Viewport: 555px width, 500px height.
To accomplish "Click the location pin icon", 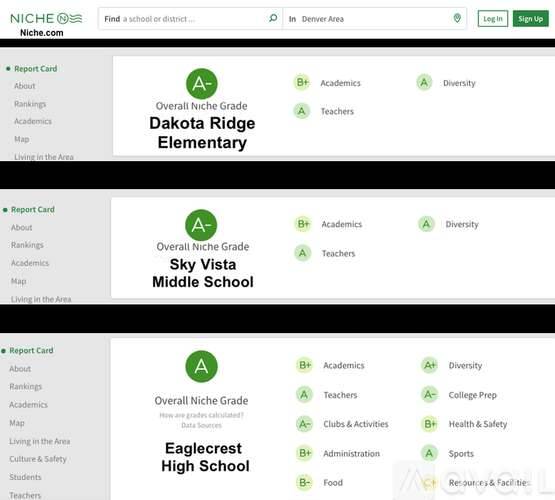I will click(x=457, y=18).
